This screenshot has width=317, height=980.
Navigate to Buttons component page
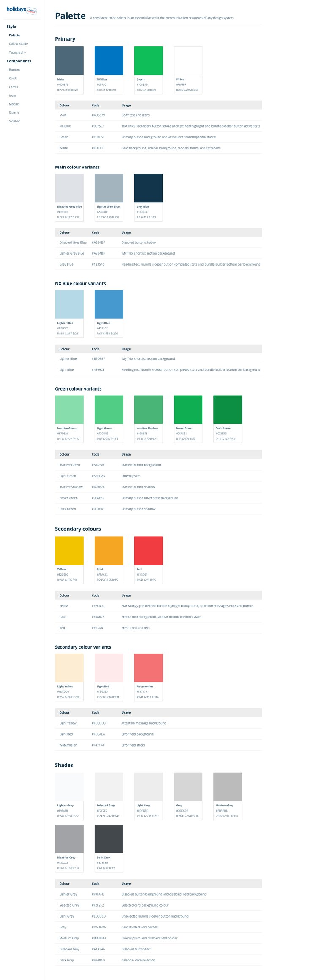click(14, 70)
